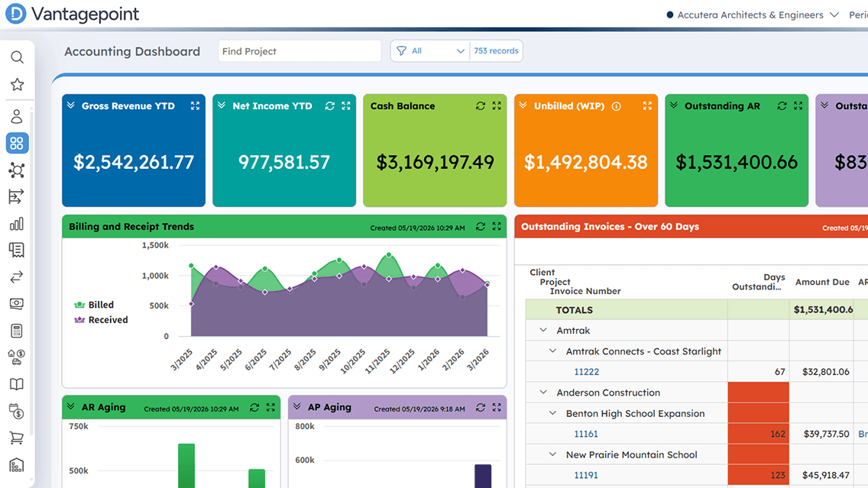
Task: Expand the Outstanding AR card menu
Action: [x=674, y=105]
